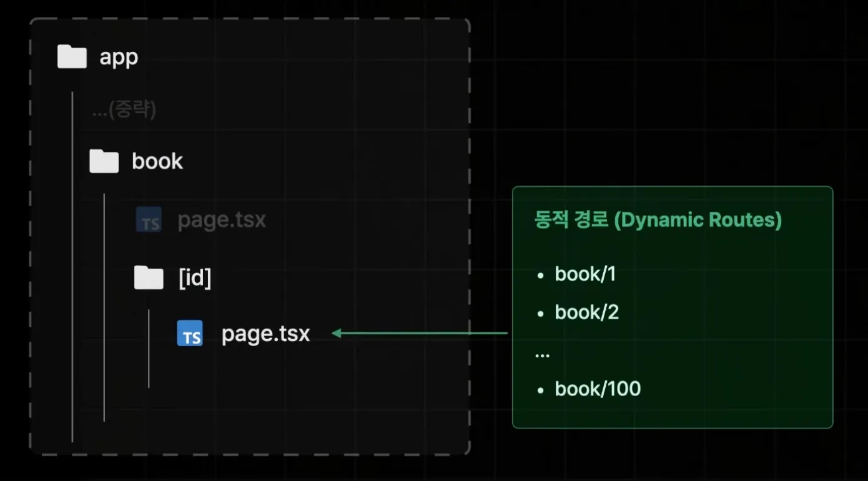
Task: Click the ellipsis between book/2 and book/100
Action: pyautogui.click(x=542, y=354)
